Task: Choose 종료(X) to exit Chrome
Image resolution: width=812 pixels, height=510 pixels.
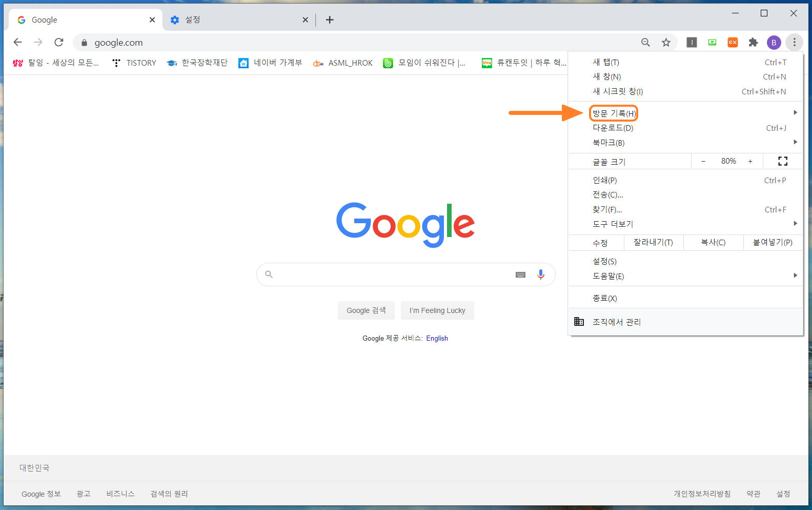Action: coord(685,298)
